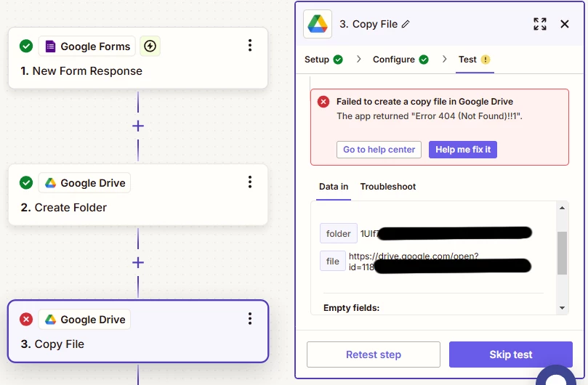Click the Google Forms app icon in step 1
This screenshot has height=385, width=588.
pos(50,46)
